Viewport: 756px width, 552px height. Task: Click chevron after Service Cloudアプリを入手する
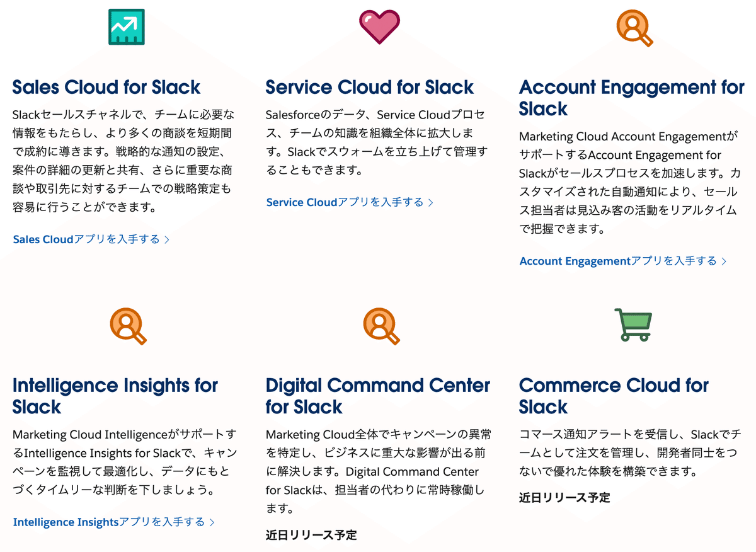[431, 203]
